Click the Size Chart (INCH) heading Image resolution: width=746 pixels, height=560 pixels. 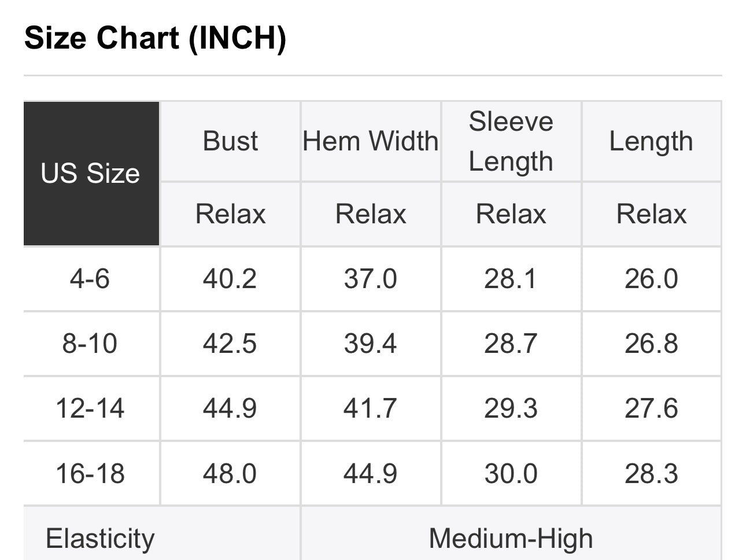pos(155,38)
